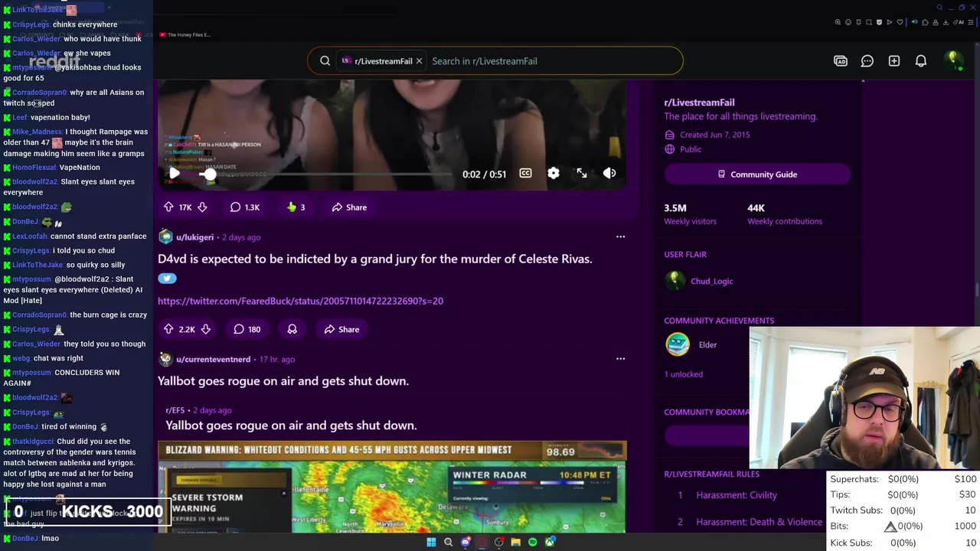
Task: Open options menu for D4vd post
Action: click(620, 236)
